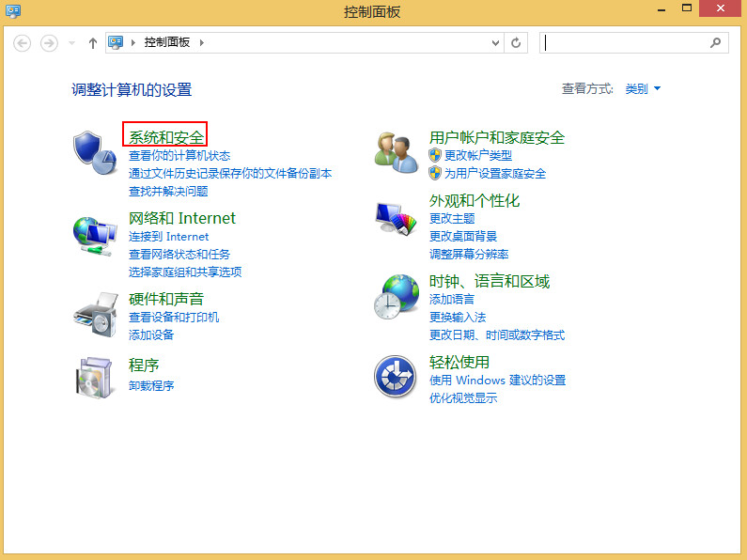Open the Programs disc box icon
Screen dimensions: 747x560
[x=94, y=378]
